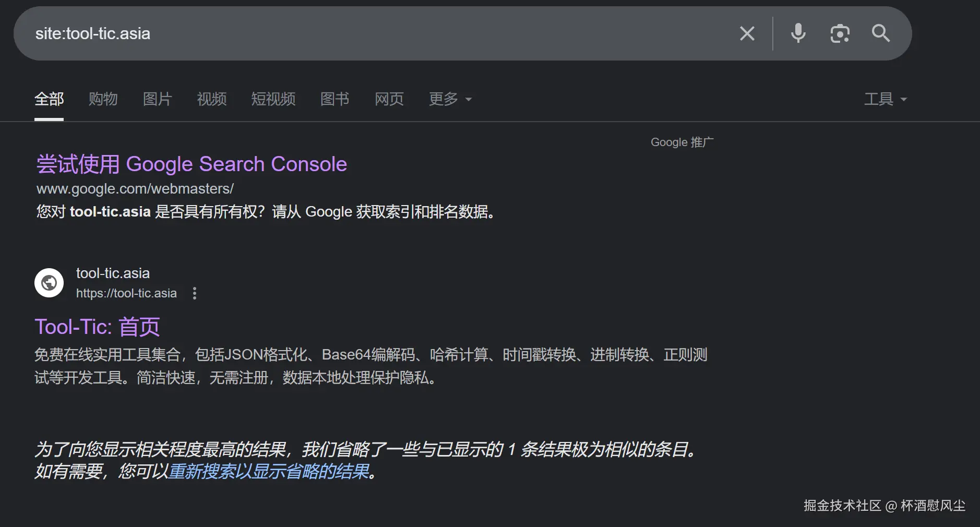Open the Google Search Console ad link

point(190,163)
